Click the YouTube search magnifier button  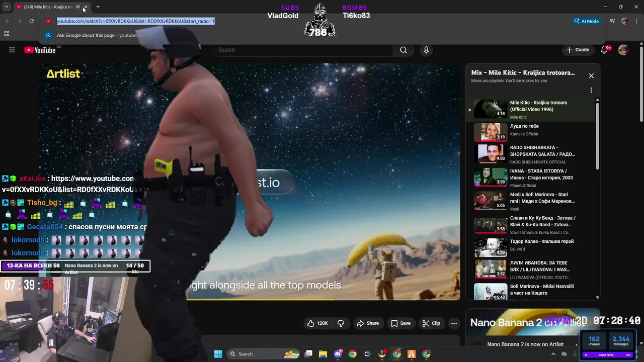(404, 50)
